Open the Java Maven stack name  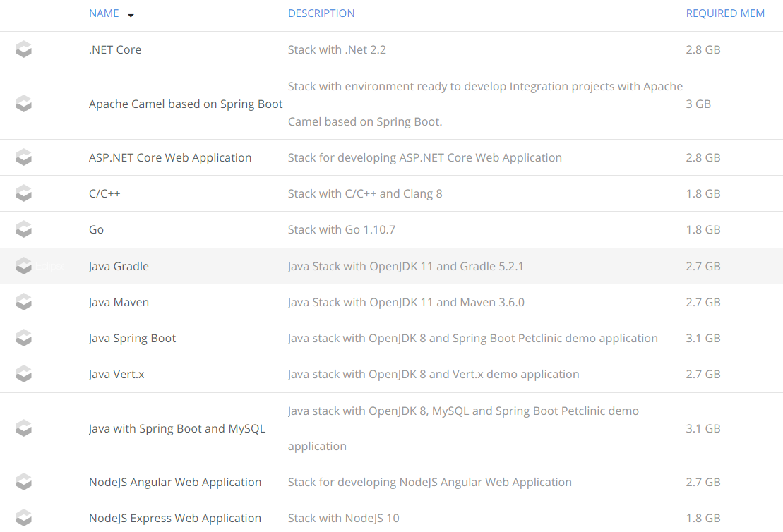[119, 303]
